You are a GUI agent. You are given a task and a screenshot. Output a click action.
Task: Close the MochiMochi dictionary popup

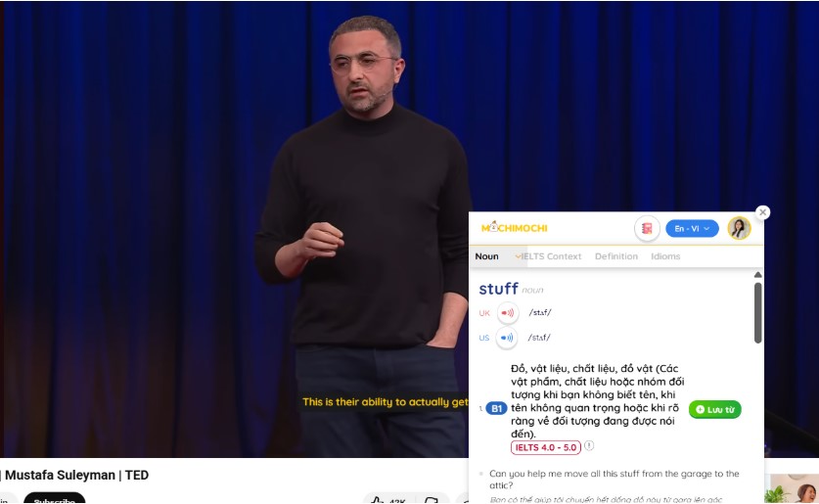pos(762,212)
